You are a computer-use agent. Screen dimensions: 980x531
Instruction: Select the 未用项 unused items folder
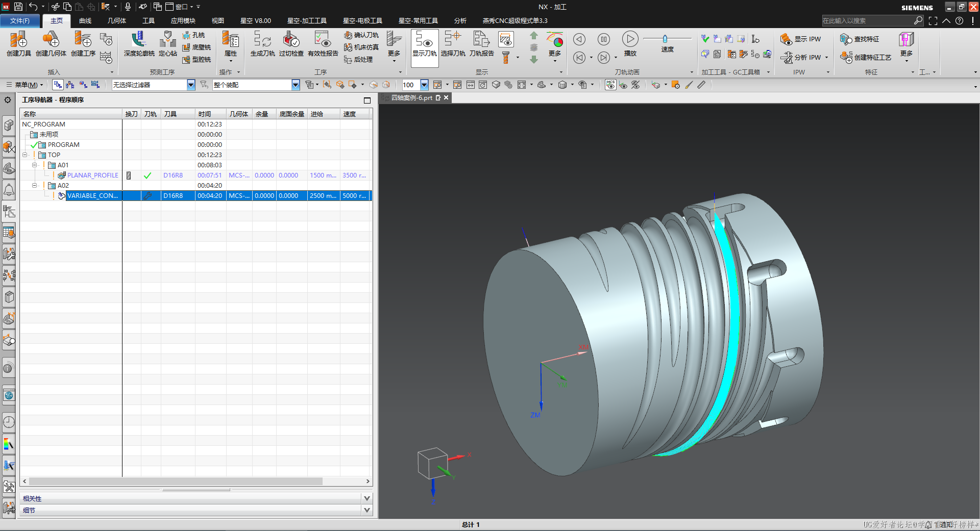coord(49,134)
